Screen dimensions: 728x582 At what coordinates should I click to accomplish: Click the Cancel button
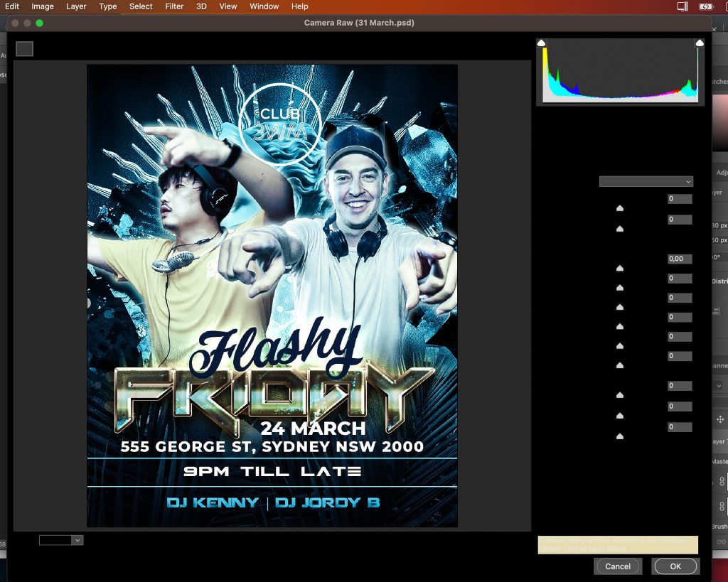(x=617, y=566)
